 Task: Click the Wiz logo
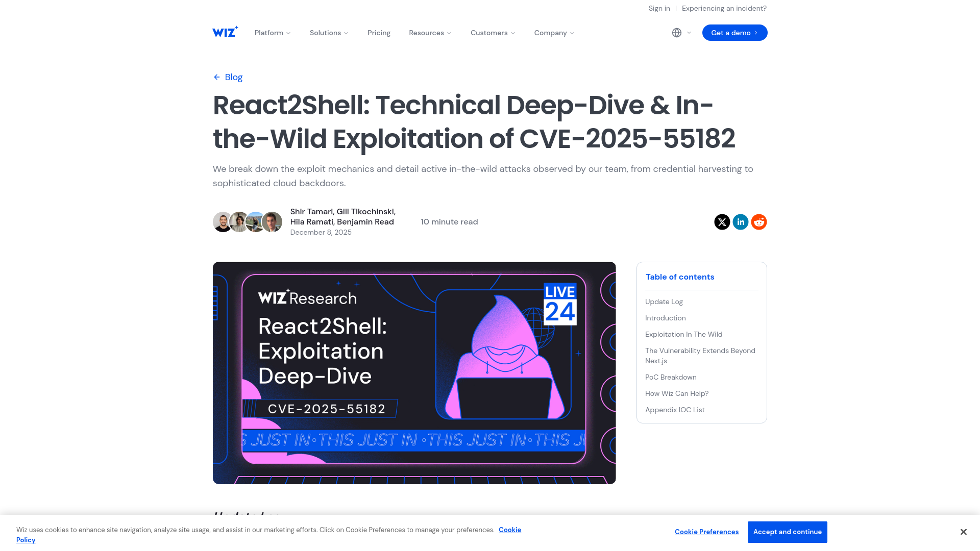(x=225, y=32)
